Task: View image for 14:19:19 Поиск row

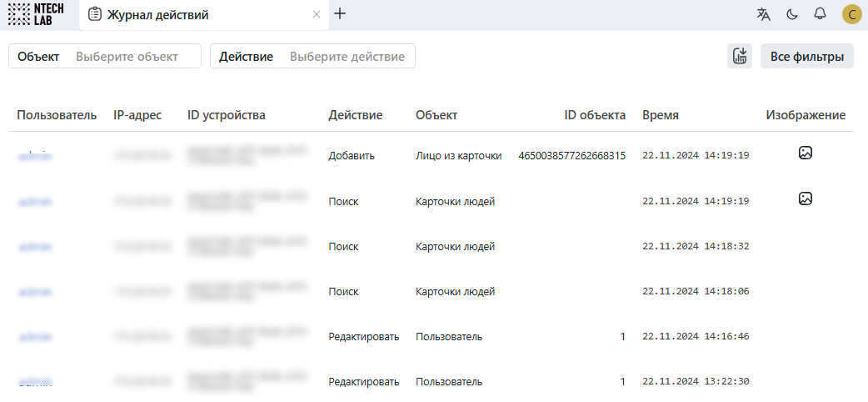Action: click(x=805, y=199)
